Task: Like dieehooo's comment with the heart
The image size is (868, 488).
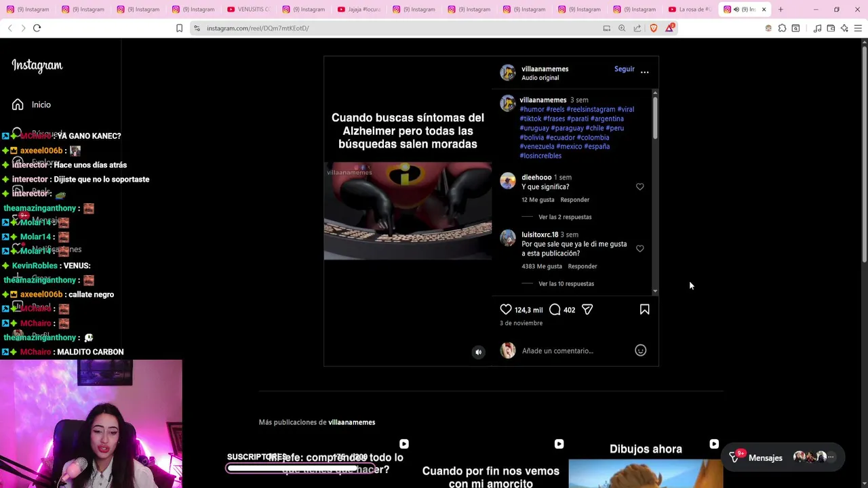Action: (x=639, y=186)
